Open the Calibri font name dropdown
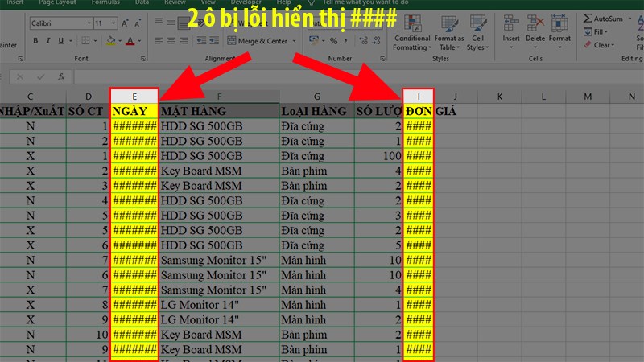 (x=87, y=23)
